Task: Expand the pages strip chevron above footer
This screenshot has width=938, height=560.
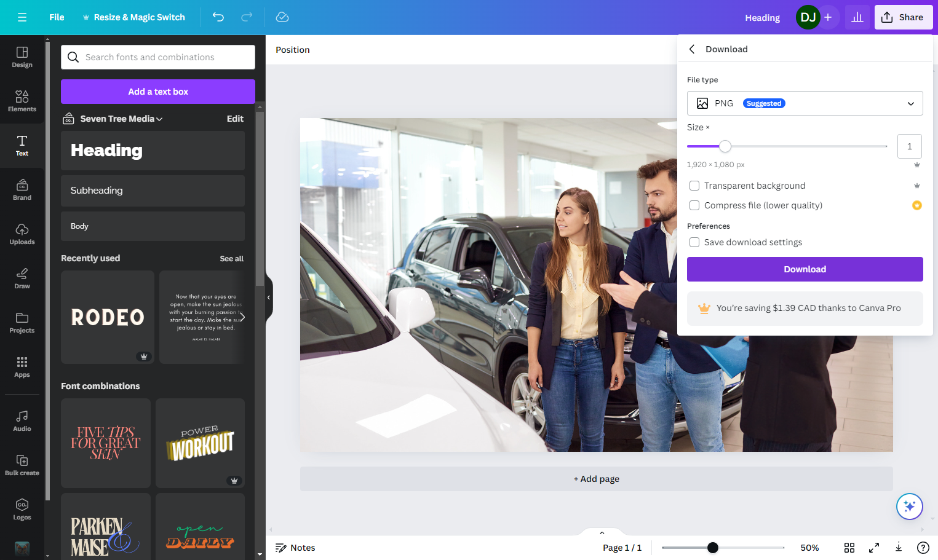Action: coord(602,532)
